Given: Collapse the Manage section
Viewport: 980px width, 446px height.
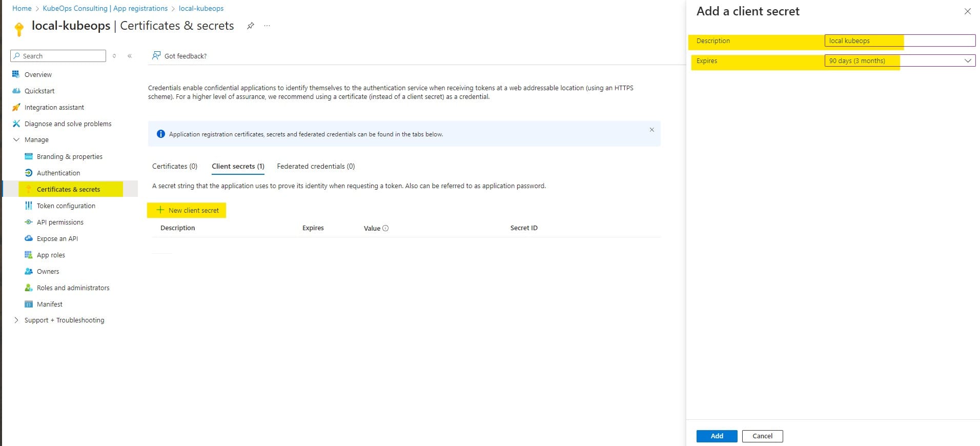Looking at the screenshot, I should (x=16, y=139).
